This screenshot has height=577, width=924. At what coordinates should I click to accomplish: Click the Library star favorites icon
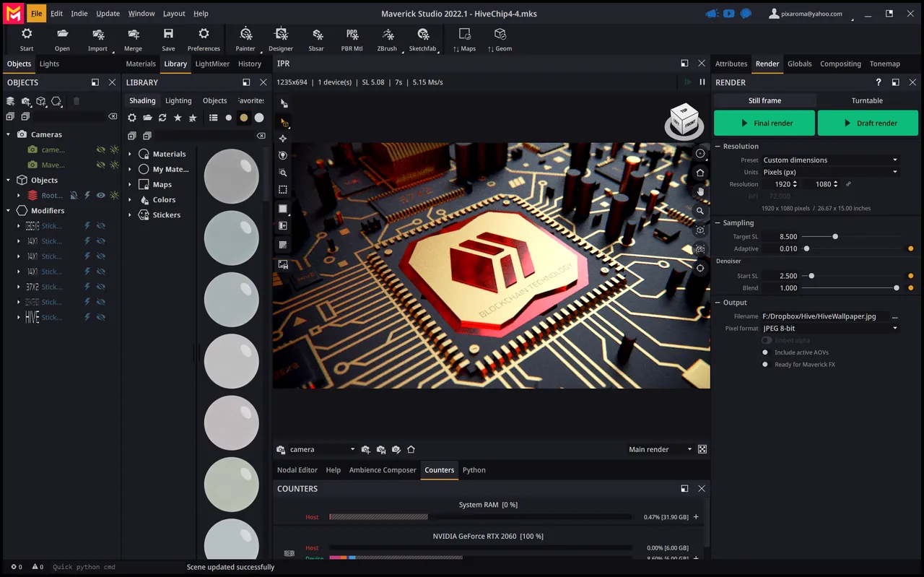click(178, 118)
